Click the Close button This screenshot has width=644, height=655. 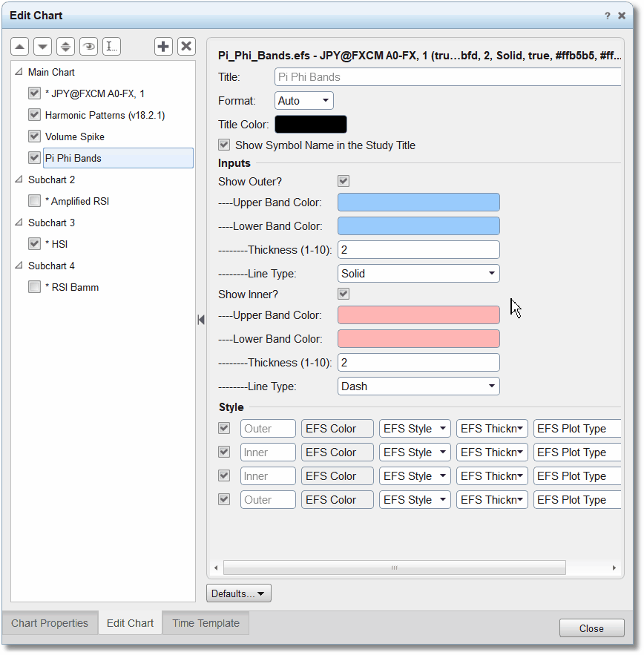pos(591,628)
